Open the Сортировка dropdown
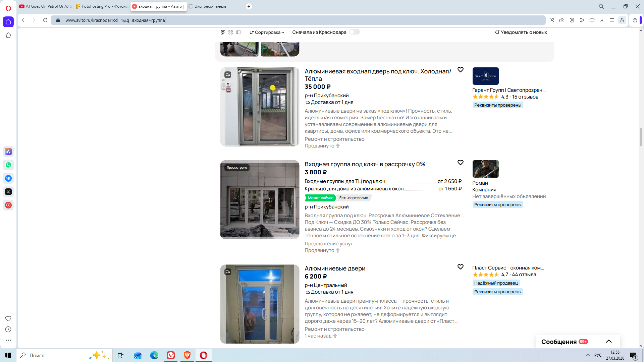The height and width of the screenshot is (362, 644). (267, 32)
